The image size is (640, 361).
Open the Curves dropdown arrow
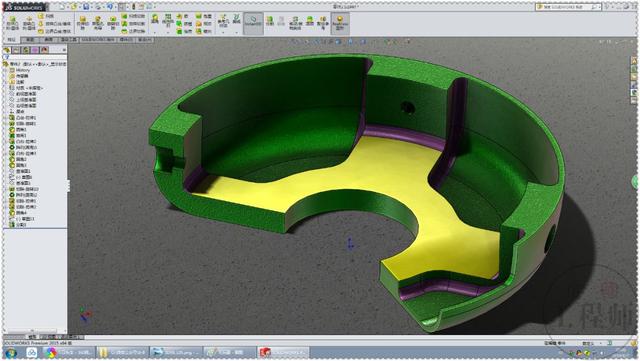point(236,32)
